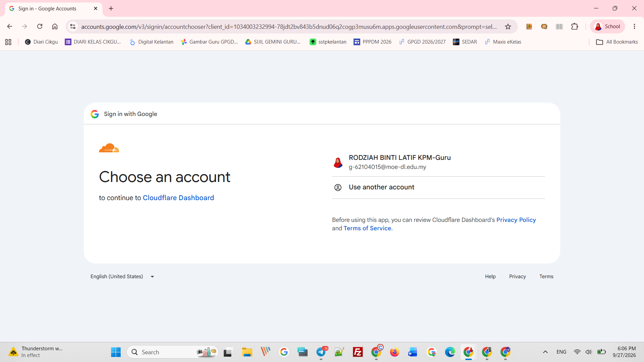Open the apps grid in bookmarks bar

(8, 42)
